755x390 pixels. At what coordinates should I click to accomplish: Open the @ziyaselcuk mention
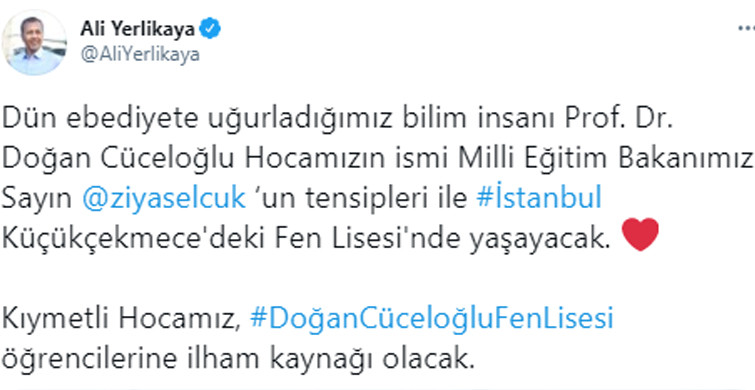[164, 199]
